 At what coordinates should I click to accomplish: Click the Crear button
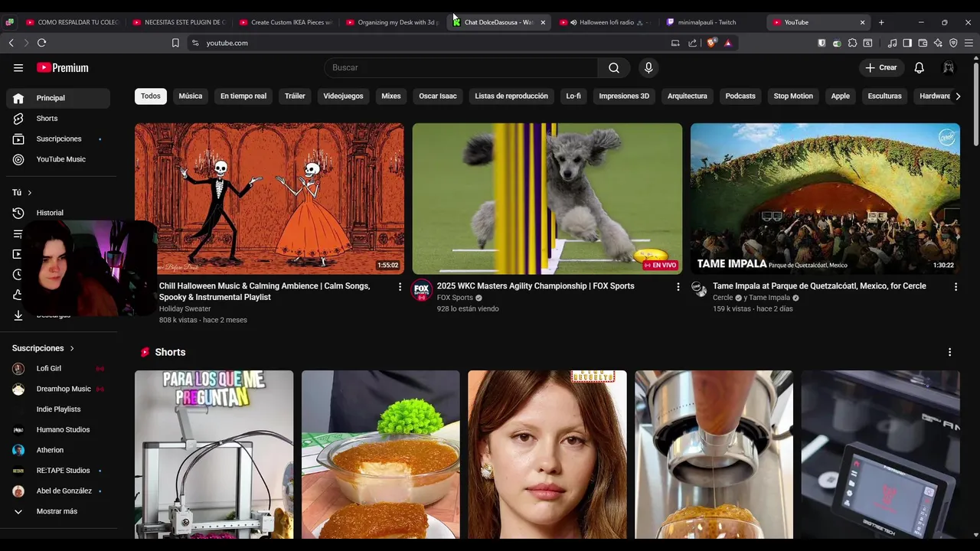(x=881, y=67)
